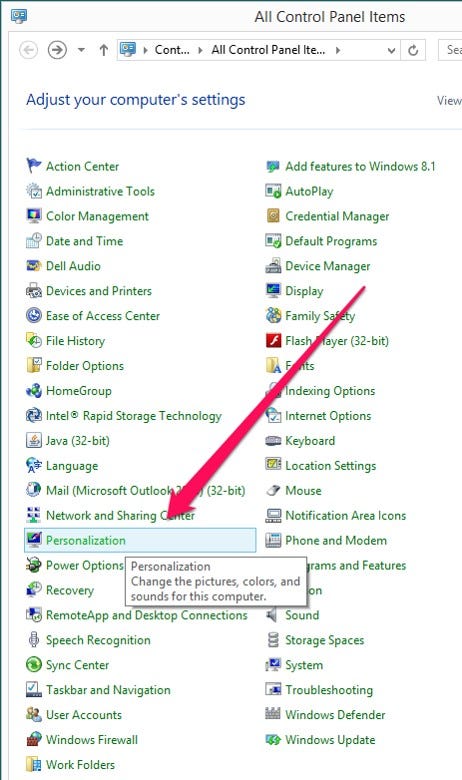
Task: Open Taskbar and Navigation link
Action: coord(108,690)
